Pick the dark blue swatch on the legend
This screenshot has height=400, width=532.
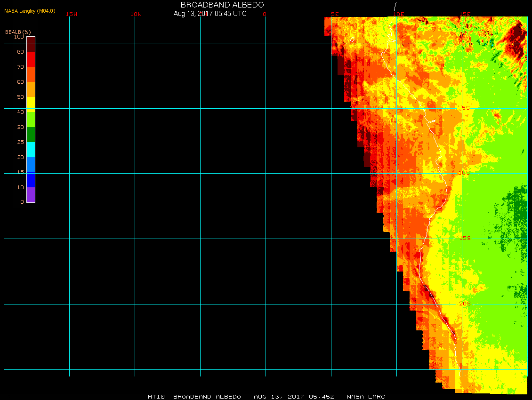(x=31, y=180)
